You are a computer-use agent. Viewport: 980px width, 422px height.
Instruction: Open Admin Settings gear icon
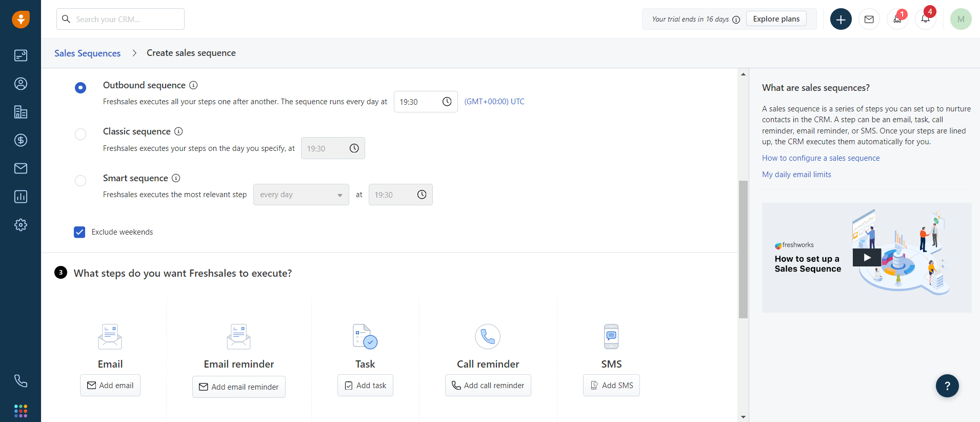click(21, 225)
